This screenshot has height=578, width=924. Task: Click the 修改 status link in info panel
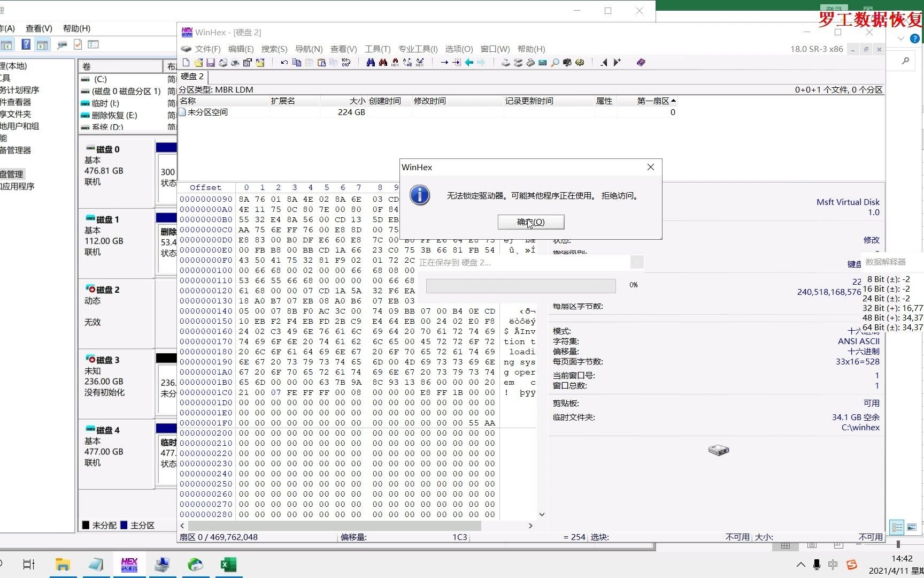871,240
